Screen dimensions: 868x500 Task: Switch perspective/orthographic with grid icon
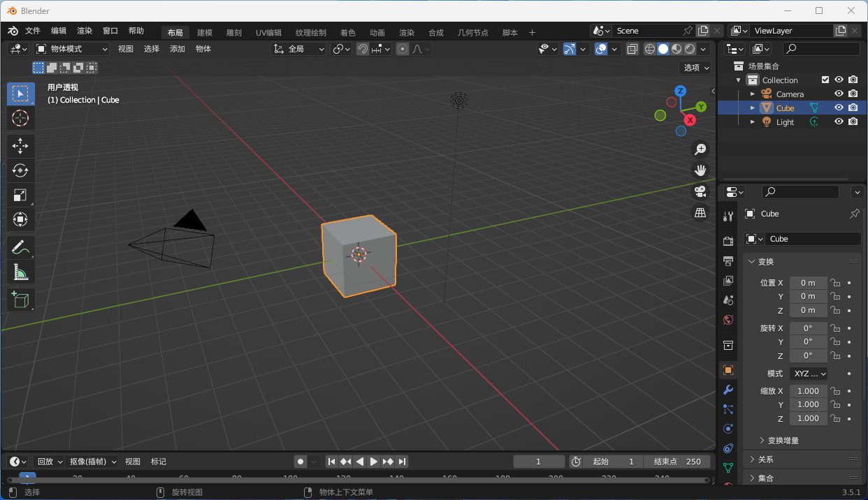click(x=700, y=212)
